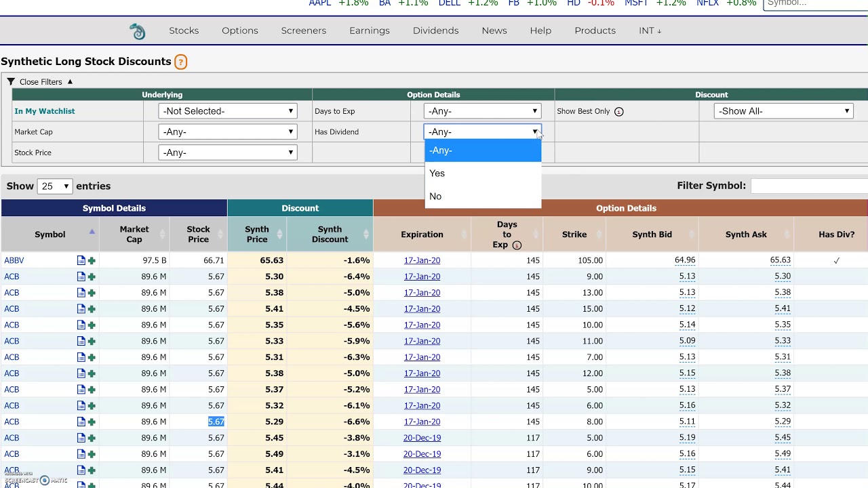
Task: Select the -Any- option in dividend list
Action: (483, 150)
